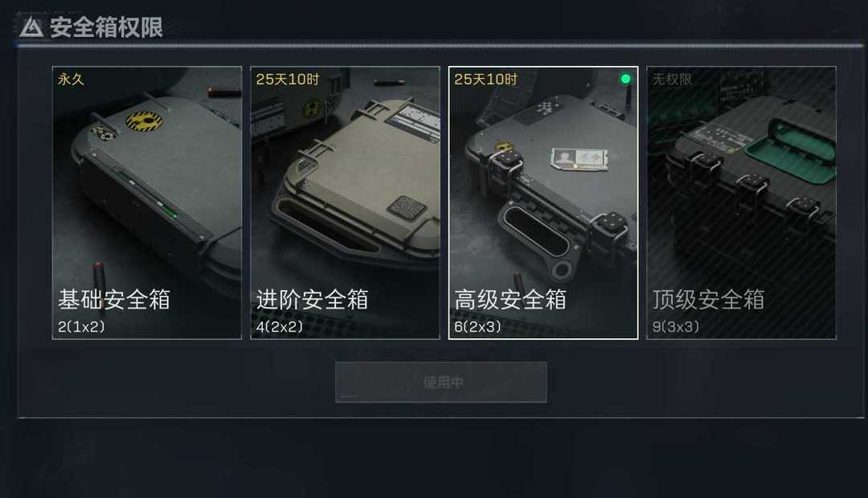Click the 2(1x2) capacity text

tap(81, 326)
